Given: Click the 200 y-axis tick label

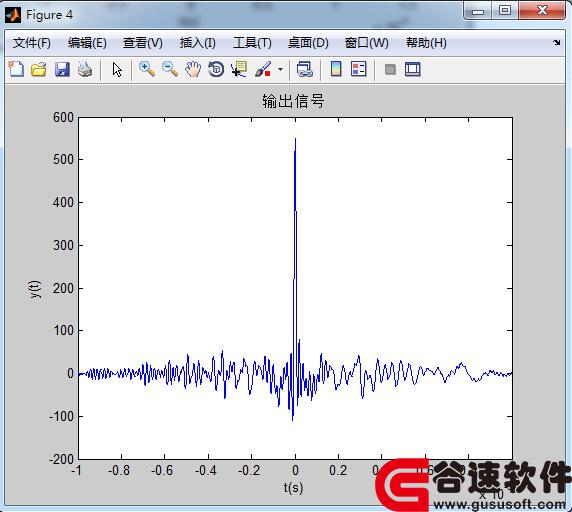Looking at the screenshot, I should tap(63, 288).
